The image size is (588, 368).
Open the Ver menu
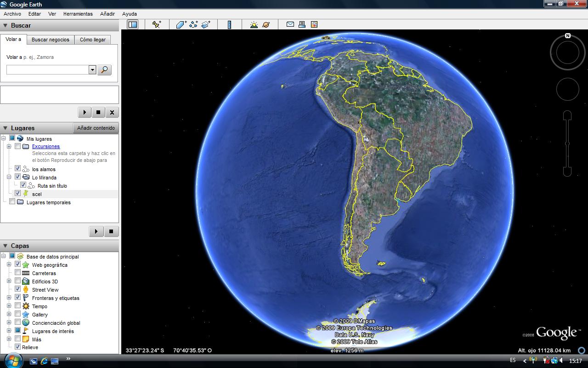tap(52, 14)
